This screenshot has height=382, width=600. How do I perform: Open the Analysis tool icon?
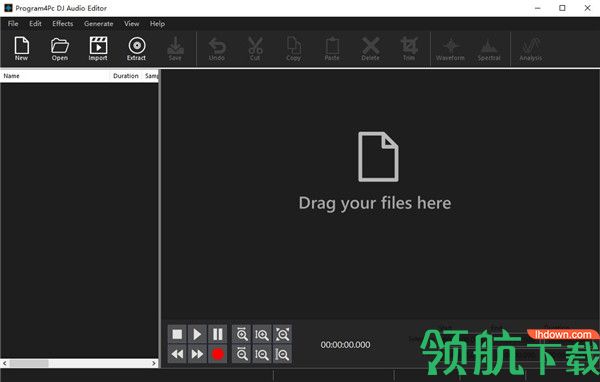click(x=531, y=49)
